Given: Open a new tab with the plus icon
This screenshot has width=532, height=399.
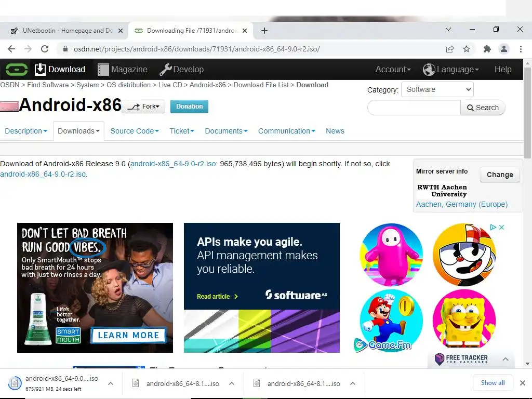Looking at the screenshot, I should [264, 31].
